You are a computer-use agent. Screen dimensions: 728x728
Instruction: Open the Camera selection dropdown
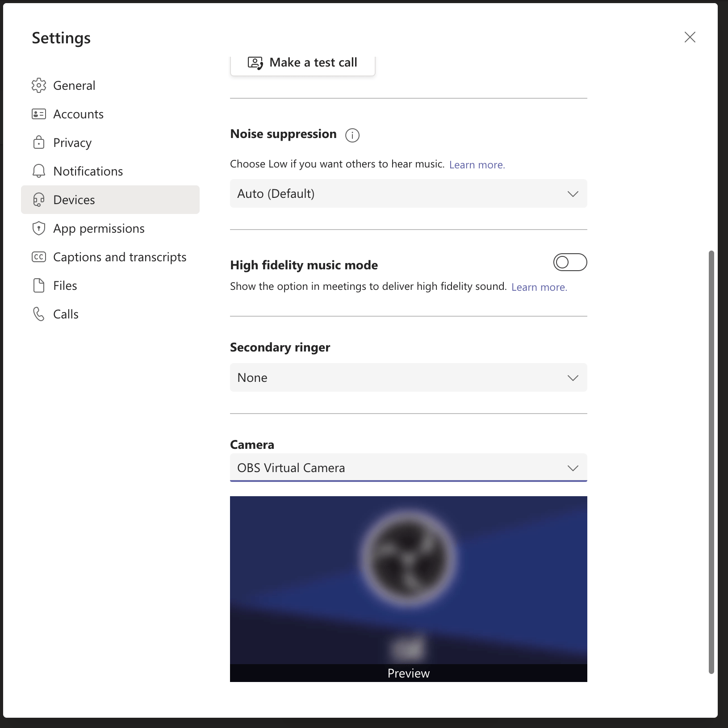408,468
